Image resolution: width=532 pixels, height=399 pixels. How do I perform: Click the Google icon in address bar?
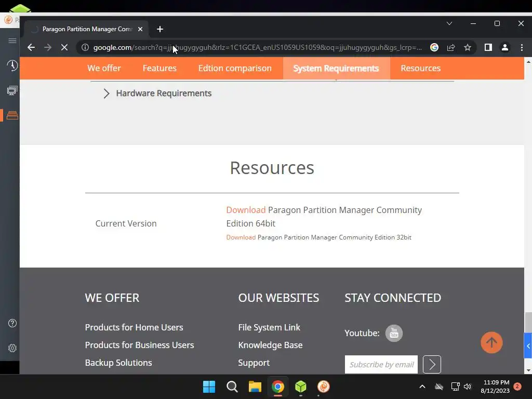coord(434,47)
